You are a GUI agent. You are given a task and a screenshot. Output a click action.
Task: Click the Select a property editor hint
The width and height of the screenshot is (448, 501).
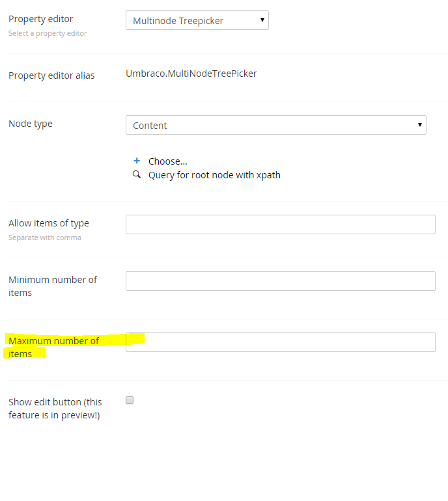[48, 34]
